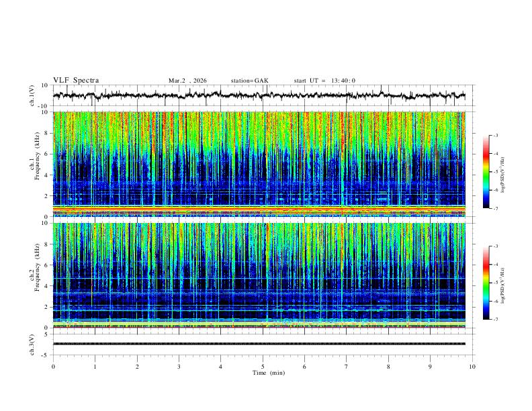
Task: Click the "8" kHz tick on ch.1 frequency axis
Action: click(x=47, y=133)
